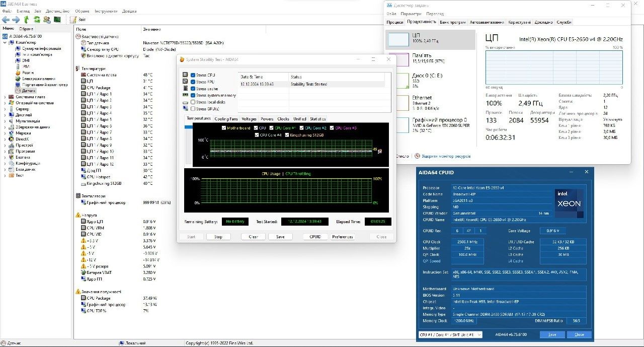
Task: Collapse the Комп'ютер tree node
Action: point(6,42)
